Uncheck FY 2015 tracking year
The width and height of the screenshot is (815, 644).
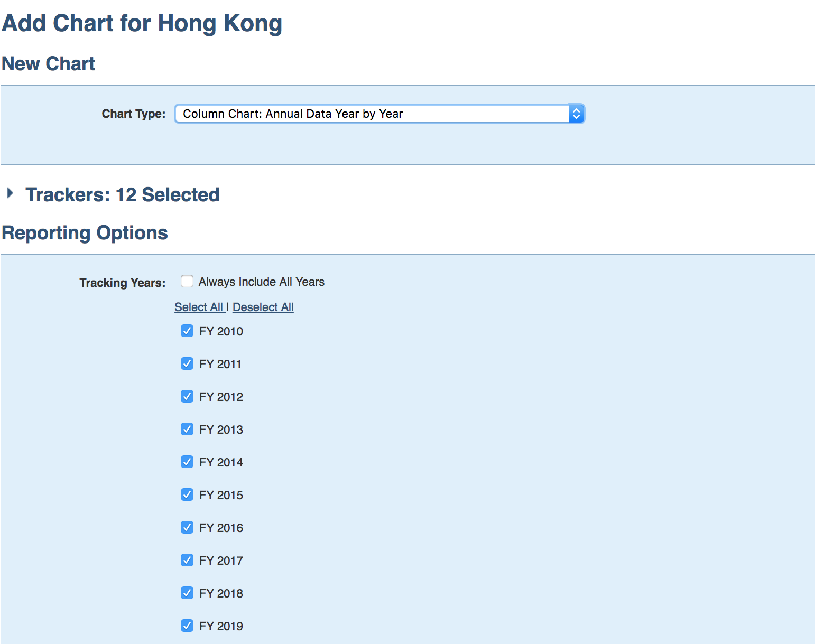[187, 495]
